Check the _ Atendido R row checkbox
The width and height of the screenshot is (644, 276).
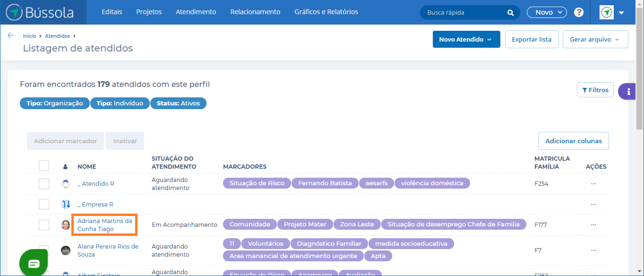pyautogui.click(x=44, y=184)
